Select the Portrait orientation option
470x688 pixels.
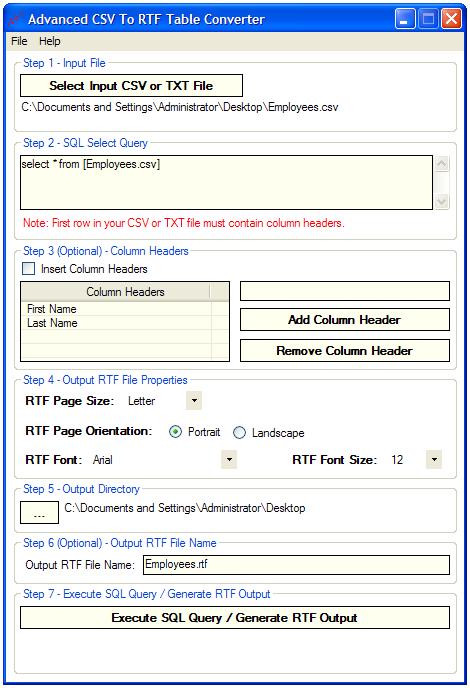click(x=175, y=432)
